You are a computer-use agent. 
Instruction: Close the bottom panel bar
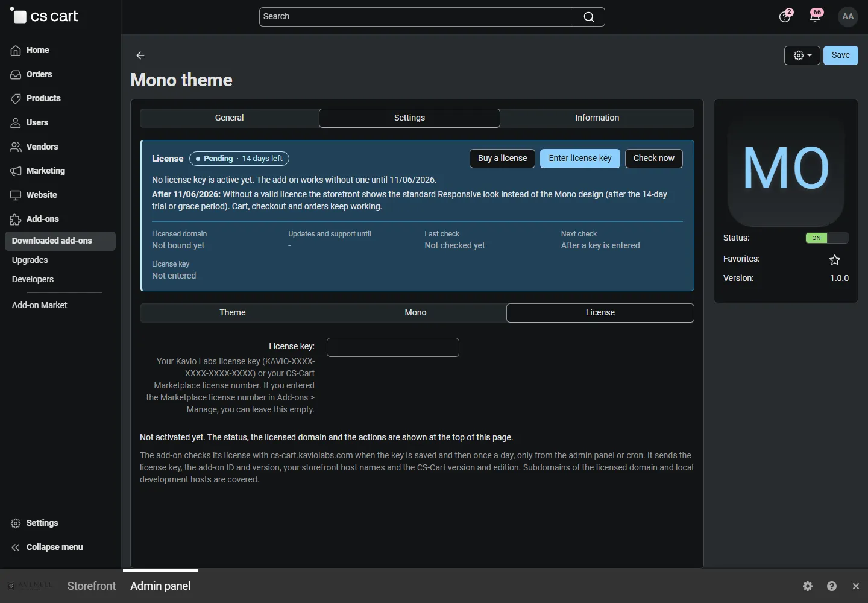(856, 586)
